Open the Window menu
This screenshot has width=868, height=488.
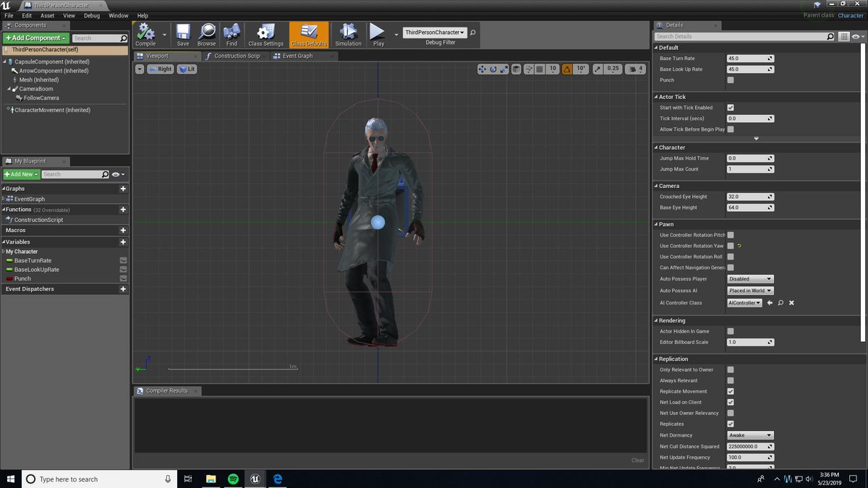pos(119,15)
